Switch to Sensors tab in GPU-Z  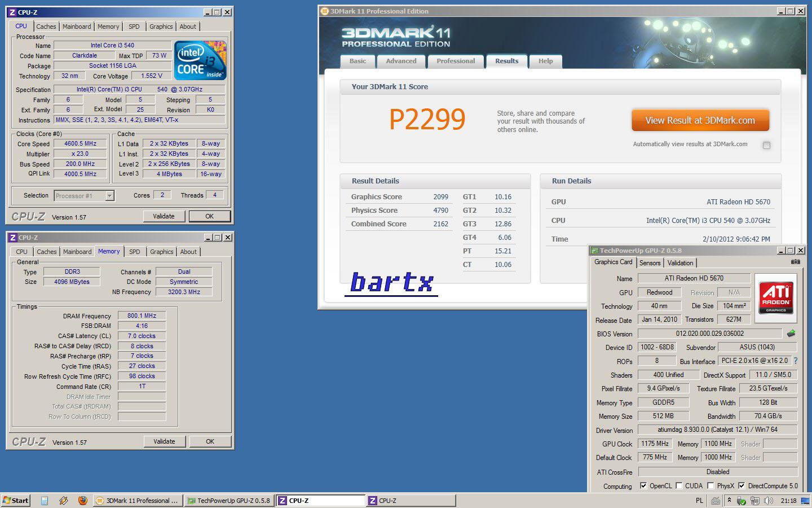coord(650,263)
